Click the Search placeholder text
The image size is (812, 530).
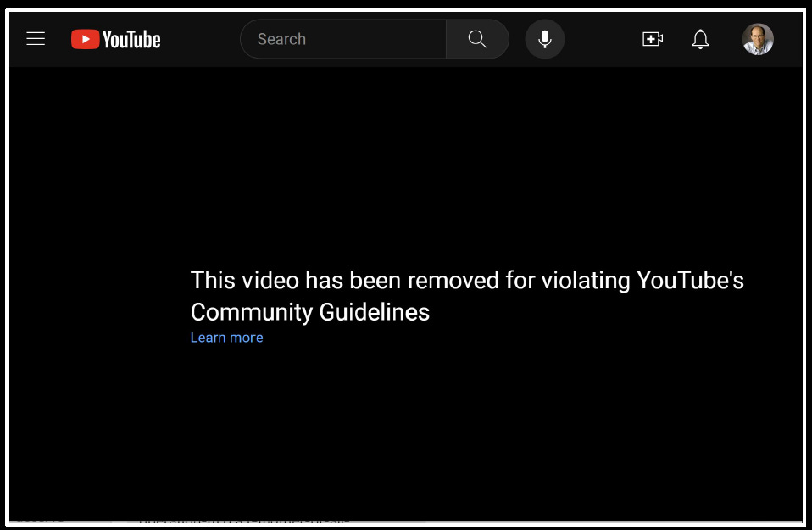281,39
